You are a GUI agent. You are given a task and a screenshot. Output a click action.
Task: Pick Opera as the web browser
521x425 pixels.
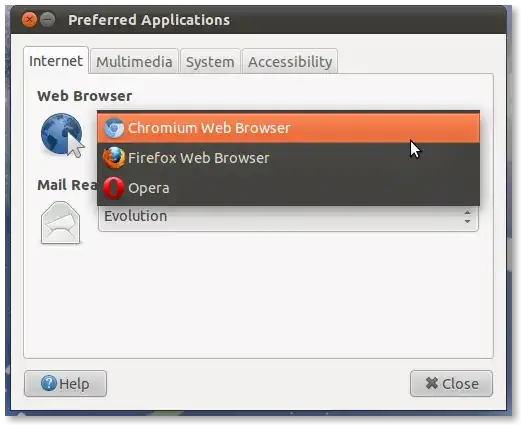point(288,188)
